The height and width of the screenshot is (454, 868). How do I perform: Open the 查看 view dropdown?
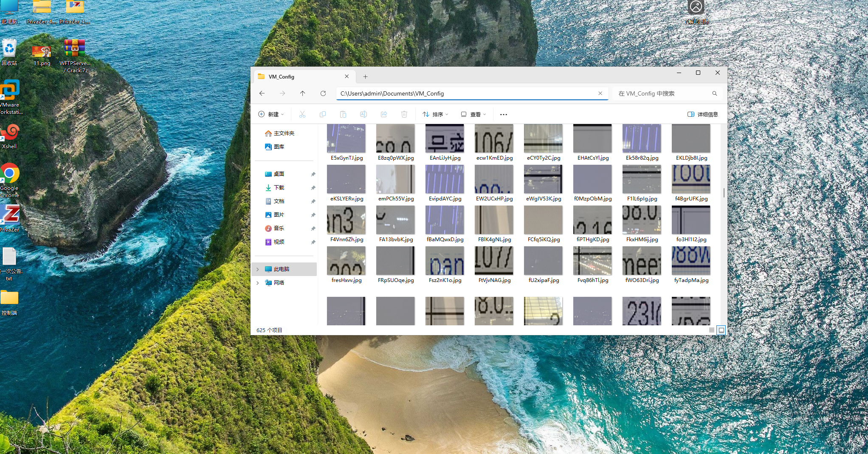pyautogui.click(x=473, y=114)
